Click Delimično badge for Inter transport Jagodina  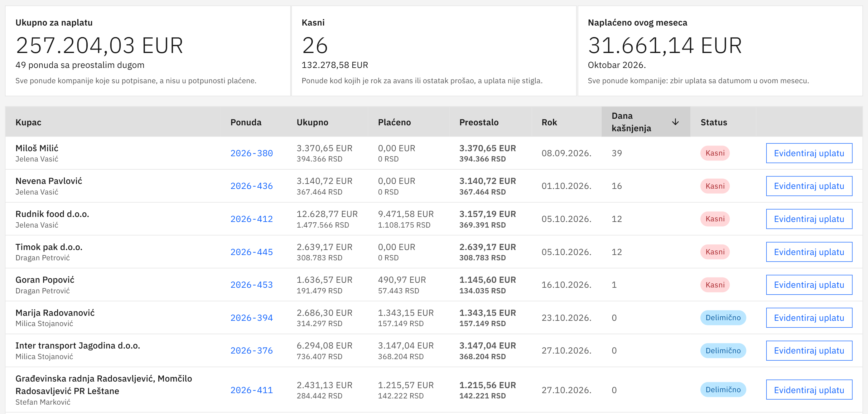723,351
